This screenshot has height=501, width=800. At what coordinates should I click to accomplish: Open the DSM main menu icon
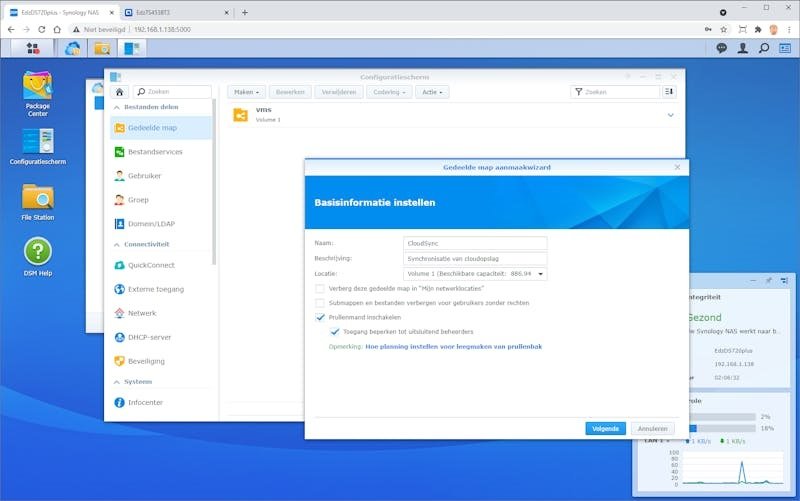pos(33,48)
